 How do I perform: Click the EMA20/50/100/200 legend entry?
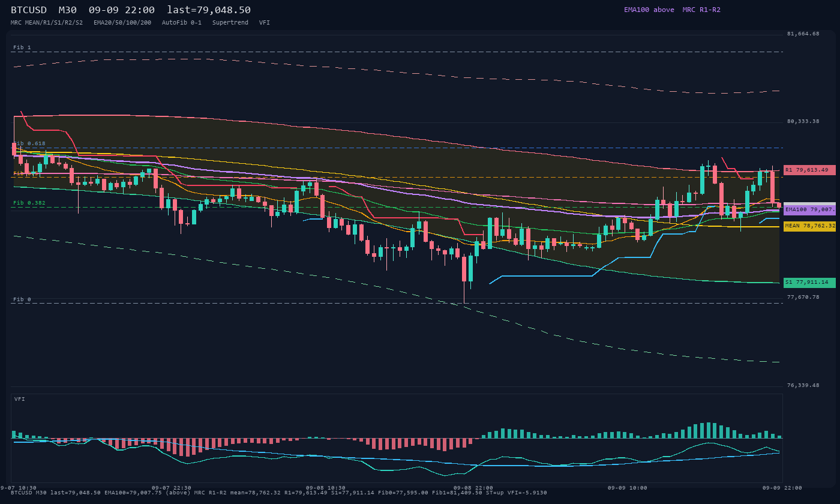point(122,22)
